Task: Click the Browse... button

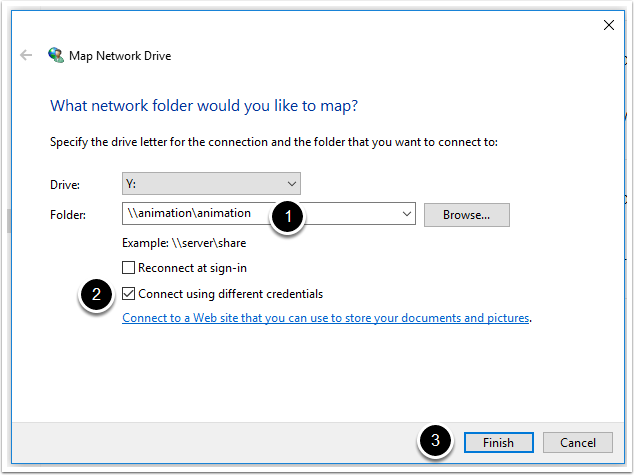Action: point(466,214)
